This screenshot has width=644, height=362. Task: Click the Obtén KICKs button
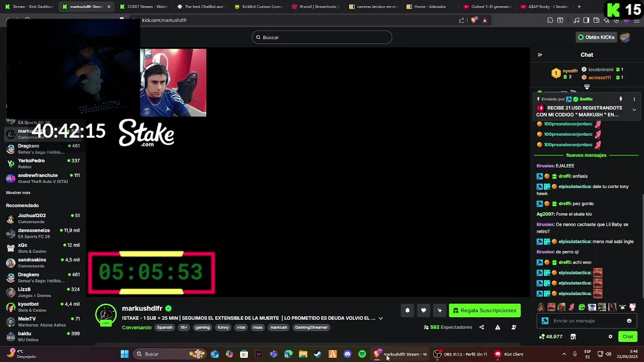click(596, 37)
